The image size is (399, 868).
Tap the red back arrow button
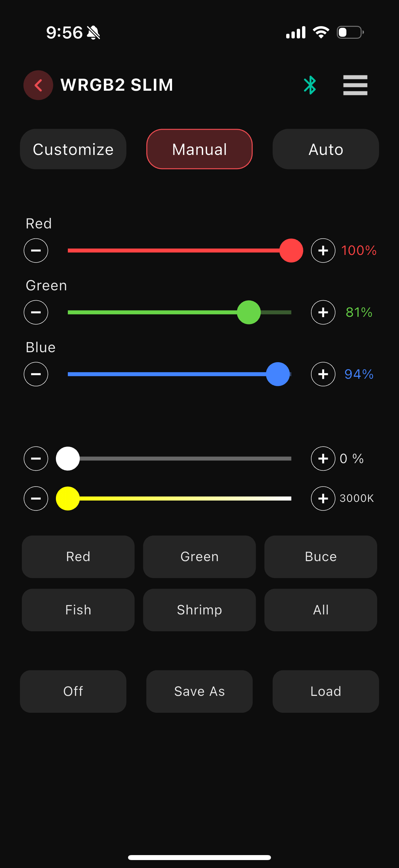coord(38,85)
